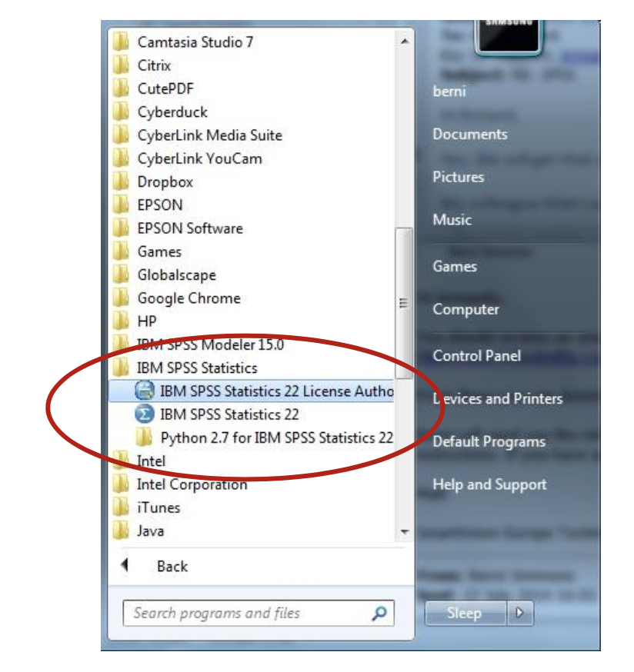Click the programs list scroll up arrow

[x=404, y=42]
